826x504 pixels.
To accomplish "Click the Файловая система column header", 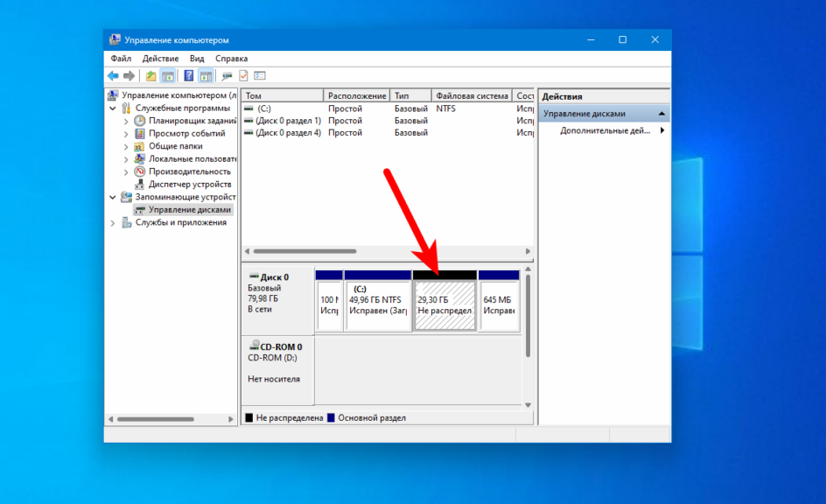I will pyautogui.click(x=472, y=95).
